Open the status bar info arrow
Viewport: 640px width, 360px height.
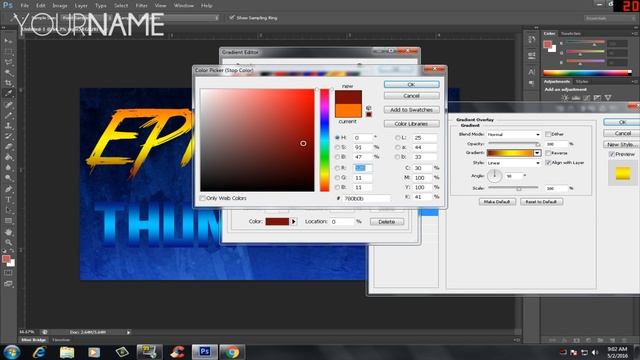(x=129, y=332)
